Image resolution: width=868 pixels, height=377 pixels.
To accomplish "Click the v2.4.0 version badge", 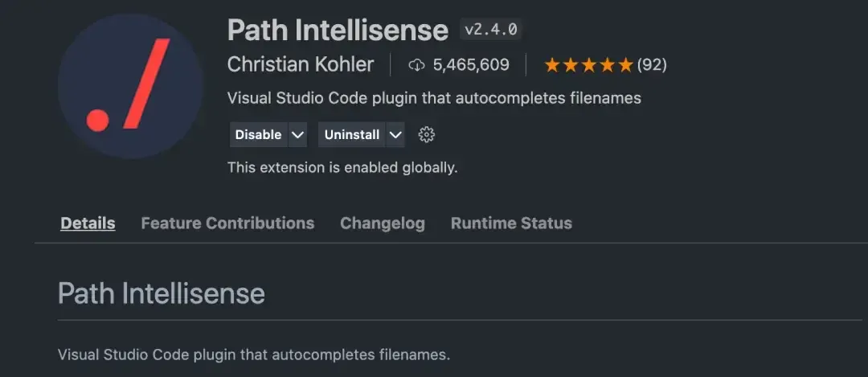I will click(x=491, y=31).
